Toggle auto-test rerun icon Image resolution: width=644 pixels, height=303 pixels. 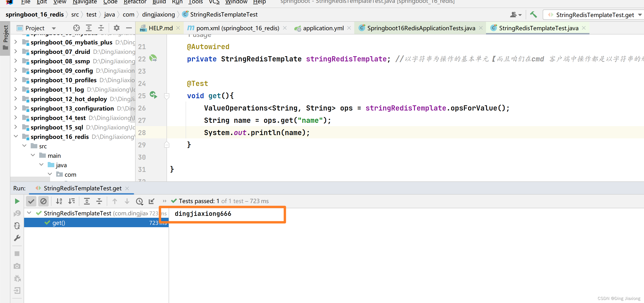coord(17,226)
